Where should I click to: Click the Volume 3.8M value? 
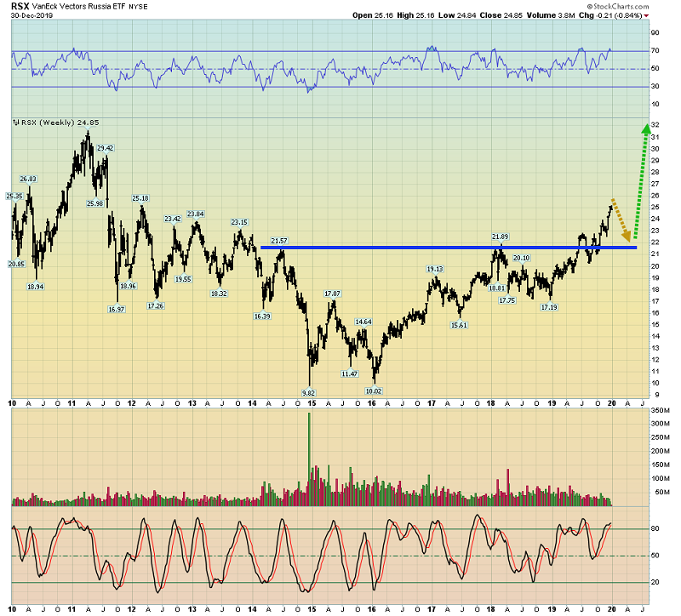(x=551, y=15)
